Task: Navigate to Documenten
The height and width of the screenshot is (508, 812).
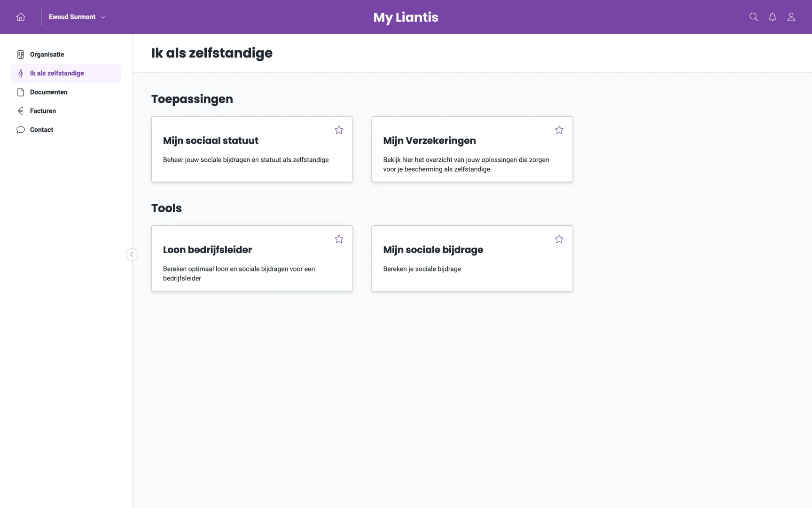Action: [x=66, y=92]
